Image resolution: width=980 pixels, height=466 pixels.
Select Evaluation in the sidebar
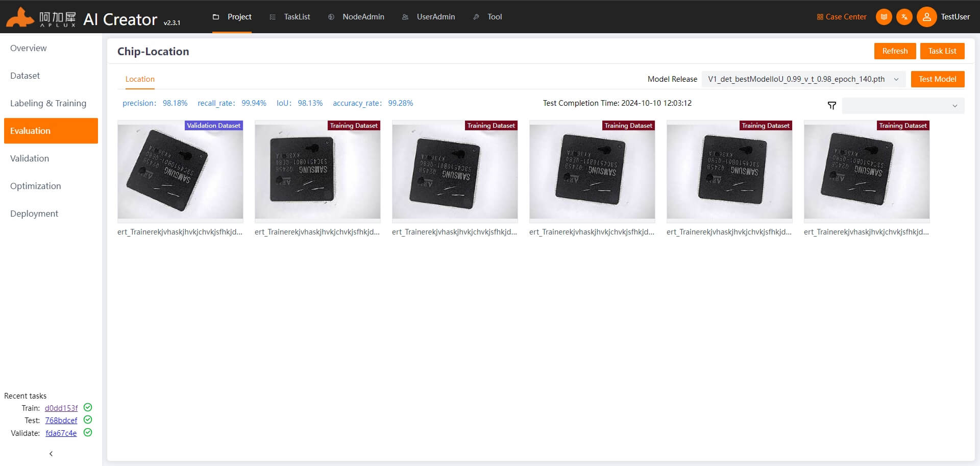point(51,131)
